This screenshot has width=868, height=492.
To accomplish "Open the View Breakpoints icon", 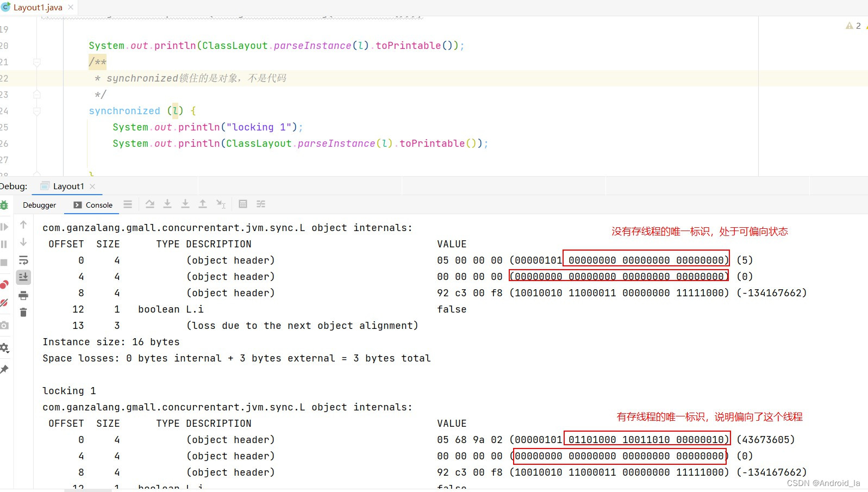I will 4,284.
